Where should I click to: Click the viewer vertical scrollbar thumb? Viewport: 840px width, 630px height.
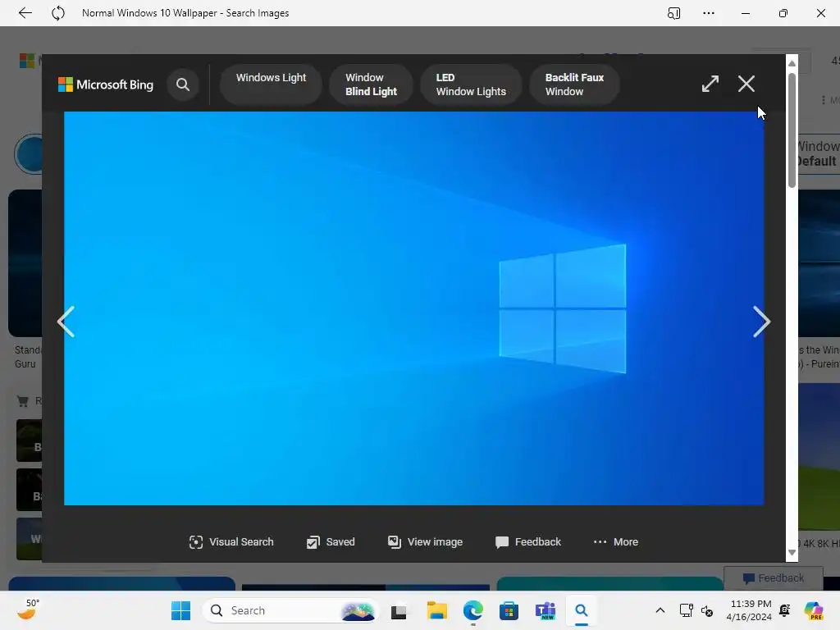coord(792,130)
